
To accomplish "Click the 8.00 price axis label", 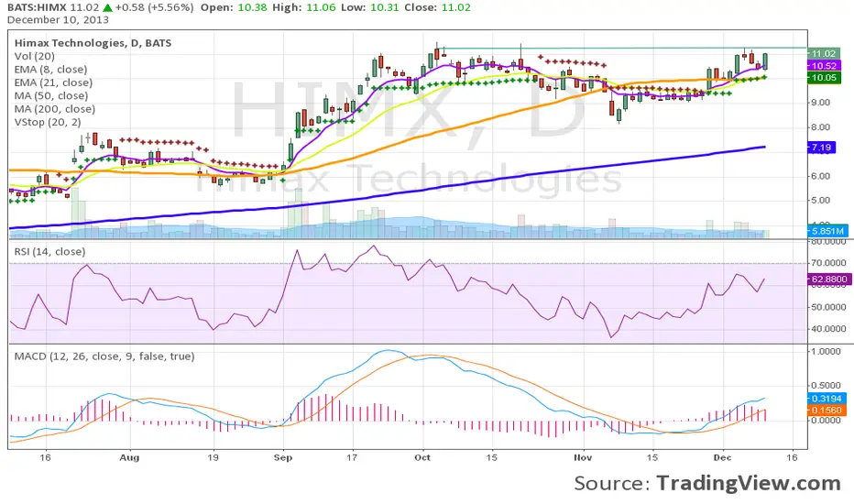I will 820,127.
